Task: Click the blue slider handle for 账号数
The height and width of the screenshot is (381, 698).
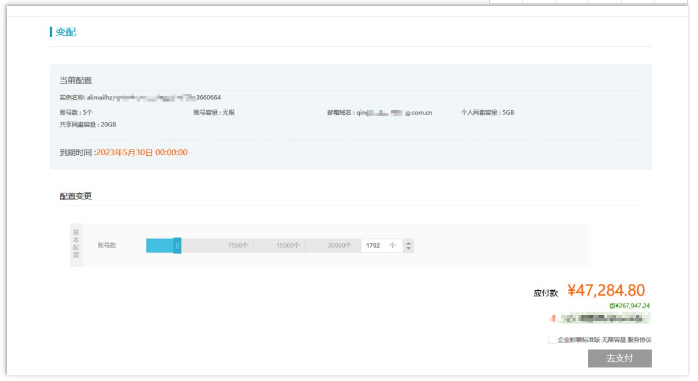Action: click(177, 245)
